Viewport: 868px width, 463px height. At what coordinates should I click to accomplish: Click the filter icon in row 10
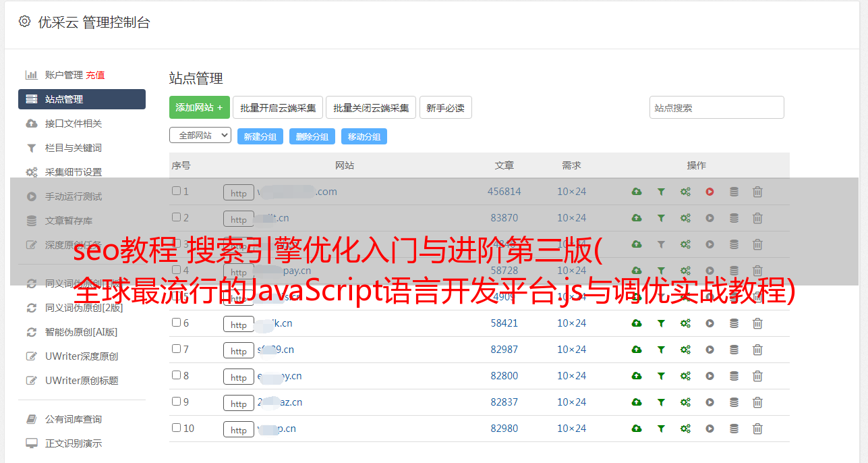(x=661, y=429)
